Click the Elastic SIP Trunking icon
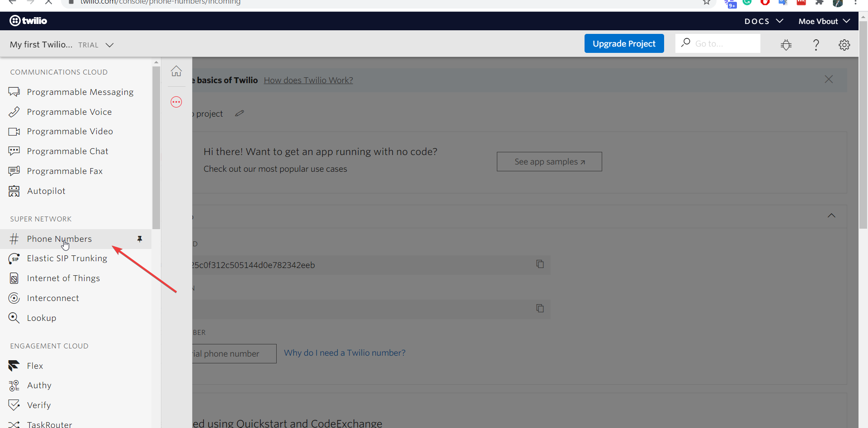This screenshot has width=868, height=428. point(14,259)
